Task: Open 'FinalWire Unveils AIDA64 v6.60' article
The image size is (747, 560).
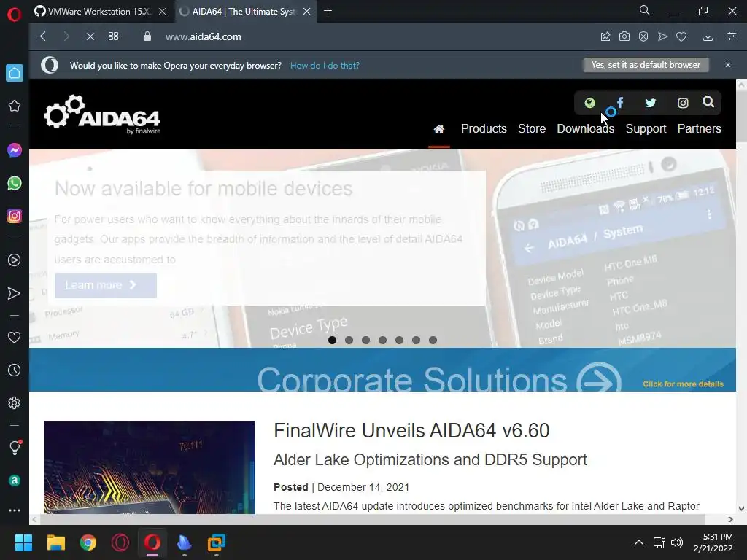Action: pos(411,430)
